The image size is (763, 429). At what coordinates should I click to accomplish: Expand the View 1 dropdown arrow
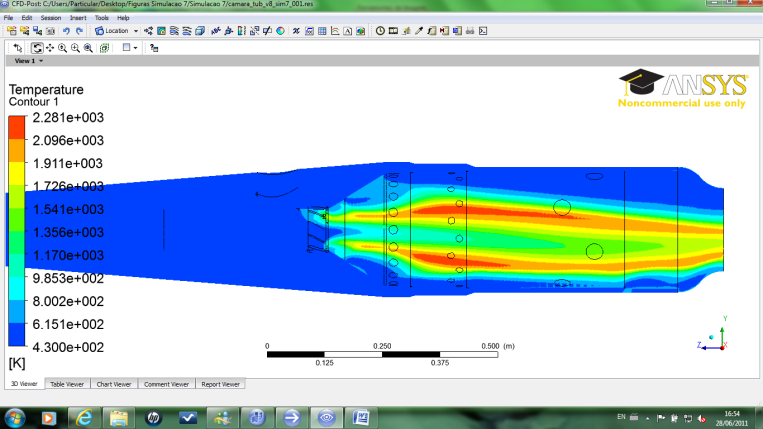click(x=41, y=61)
